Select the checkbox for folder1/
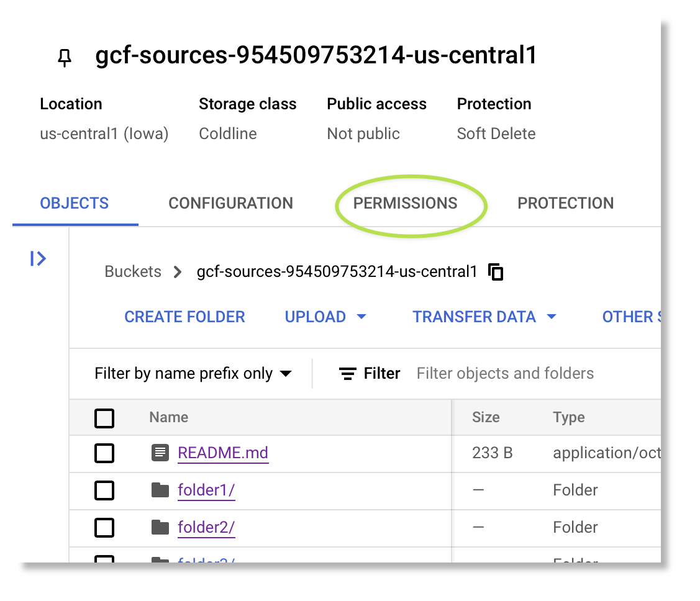Image resolution: width=700 pixels, height=601 pixels. click(104, 490)
